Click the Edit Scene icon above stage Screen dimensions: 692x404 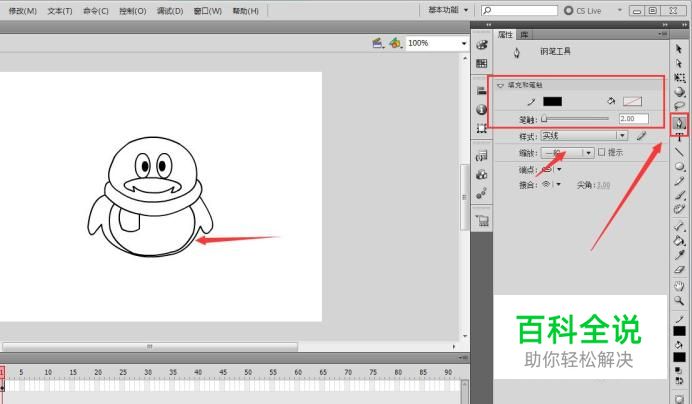point(378,43)
